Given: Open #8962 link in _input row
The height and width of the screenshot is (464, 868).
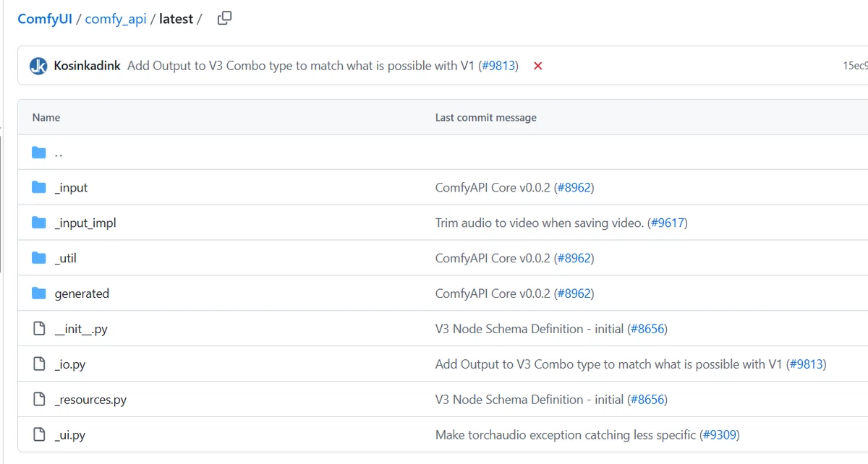Looking at the screenshot, I should pos(574,187).
